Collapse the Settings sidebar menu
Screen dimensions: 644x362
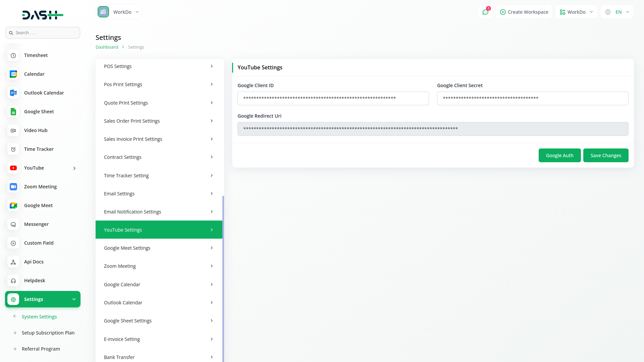click(74, 299)
